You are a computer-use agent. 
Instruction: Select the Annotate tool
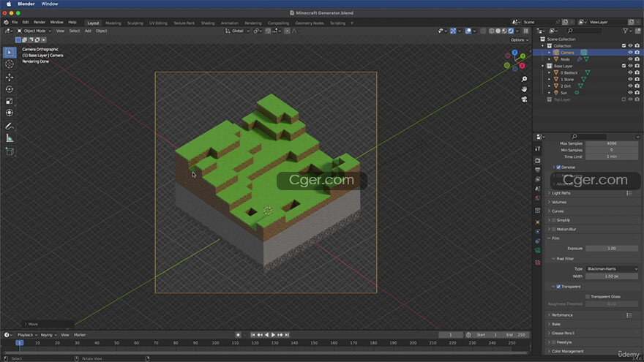click(x=10, y=126)
